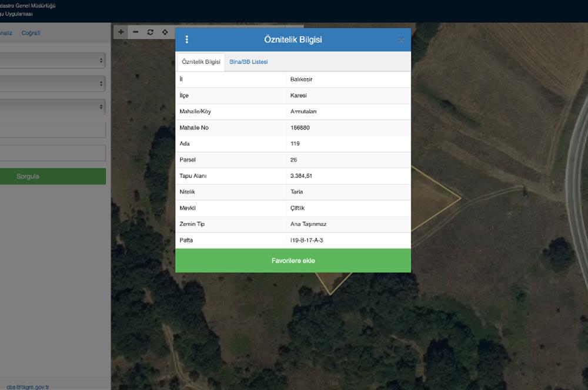The height and width of the screenshot is (390, 588).
Task: Click the zoom in plus icon
Action: click(x=121, y=32)
